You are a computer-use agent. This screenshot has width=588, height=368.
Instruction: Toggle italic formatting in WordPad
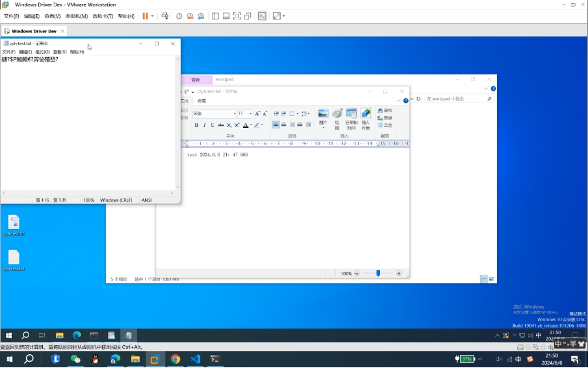(205, 125)
